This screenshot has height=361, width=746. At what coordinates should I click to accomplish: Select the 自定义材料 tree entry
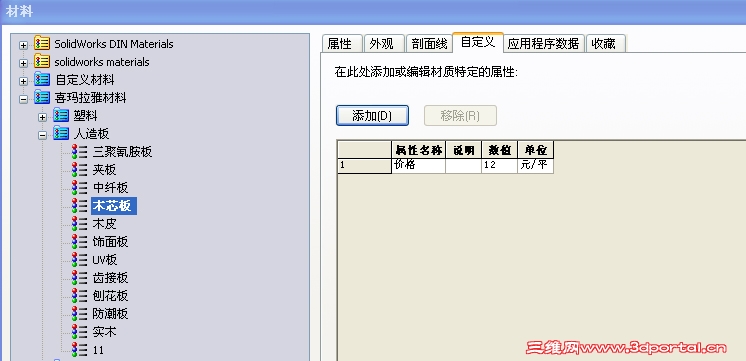tap(85, 80)
